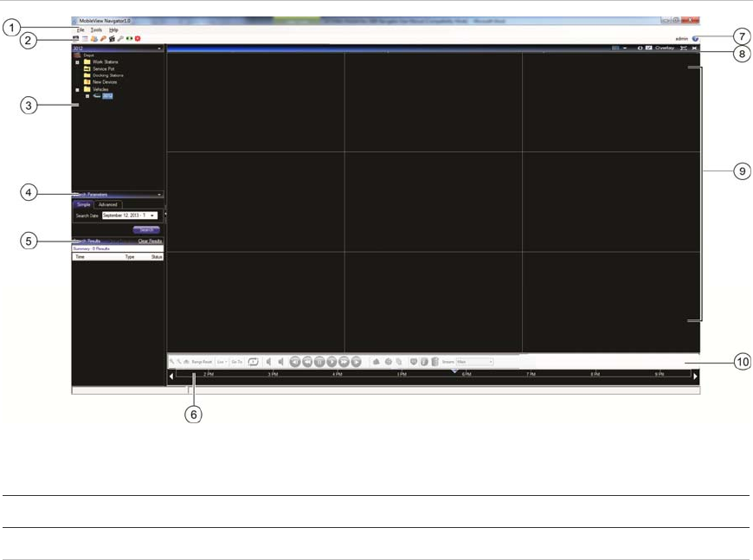
Task: Click the calendar list toolbar icon
Action: (85, 38)
